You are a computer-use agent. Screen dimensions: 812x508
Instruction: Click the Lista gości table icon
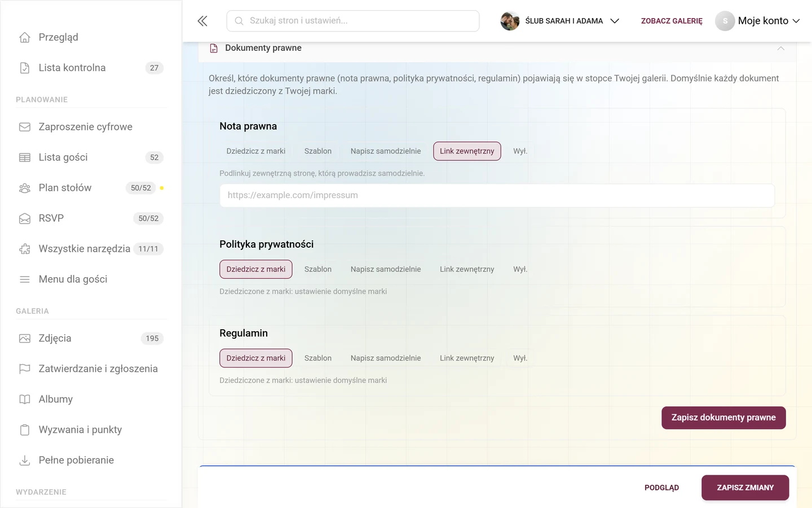click(25, 157)
